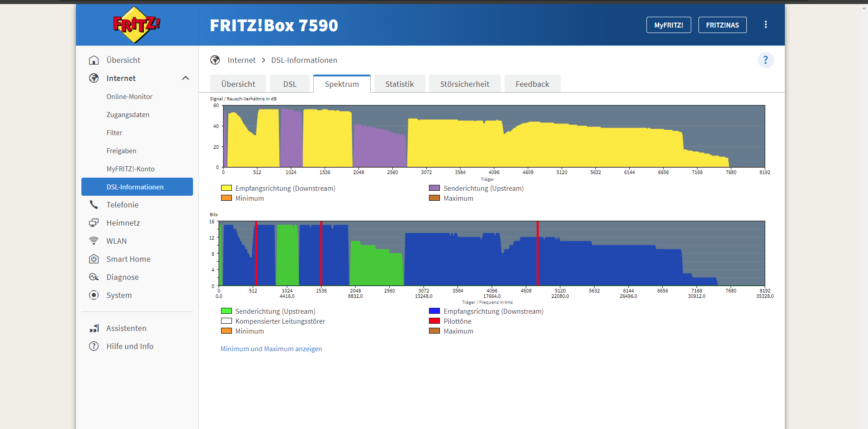Open the Diagnose menu label

point(123,277)
